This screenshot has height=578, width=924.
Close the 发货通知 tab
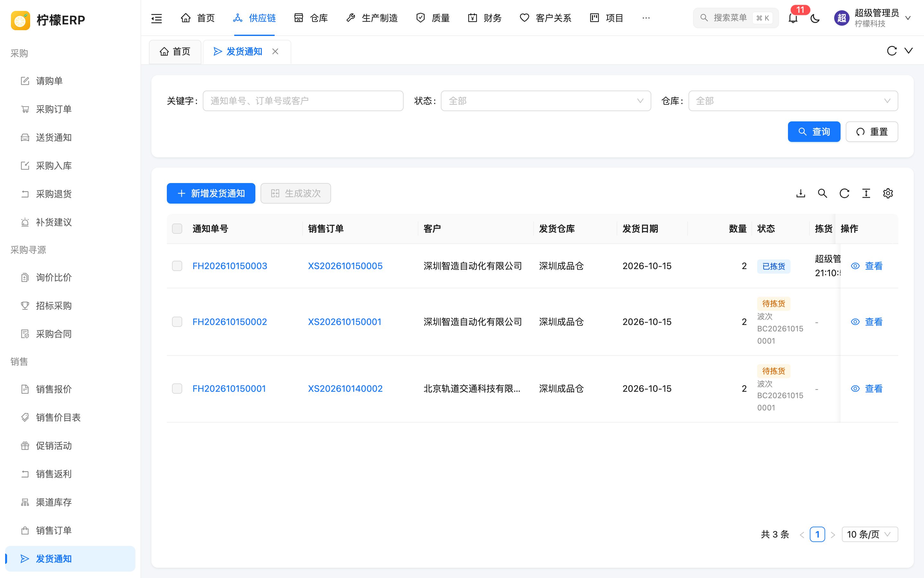(275, 52)
